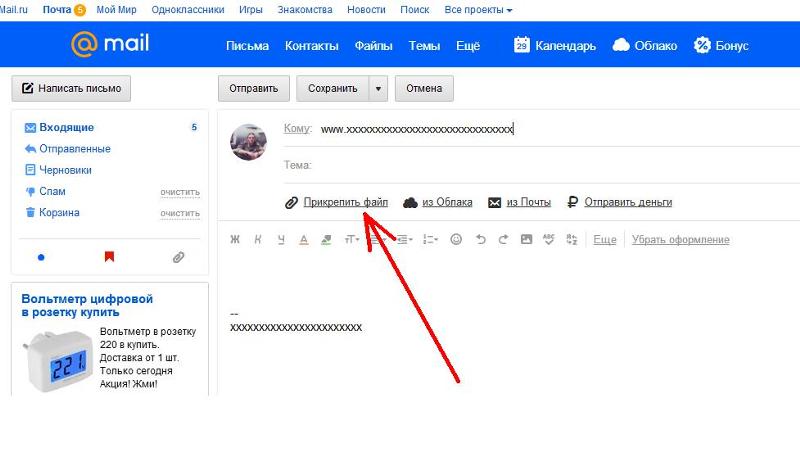Click the Прикрепить файл link
Viewport: 800px width, 454px height.
(x=346, y=203)
